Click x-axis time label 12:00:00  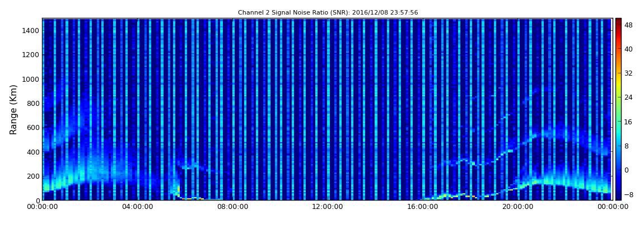(328, 207)
